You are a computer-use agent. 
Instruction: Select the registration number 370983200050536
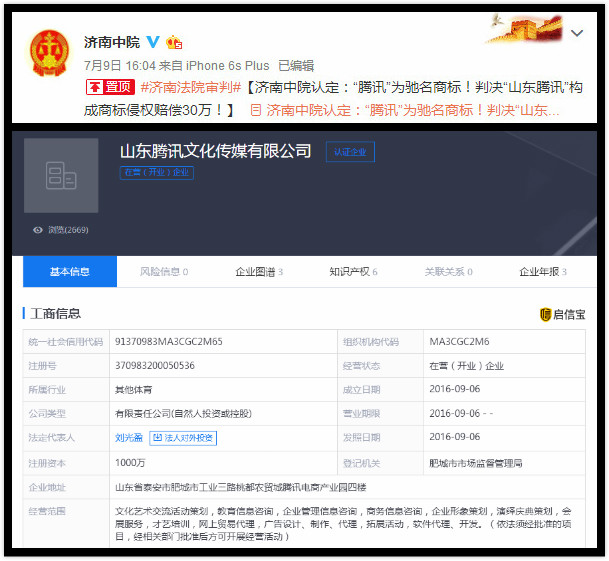click(155, 365)
